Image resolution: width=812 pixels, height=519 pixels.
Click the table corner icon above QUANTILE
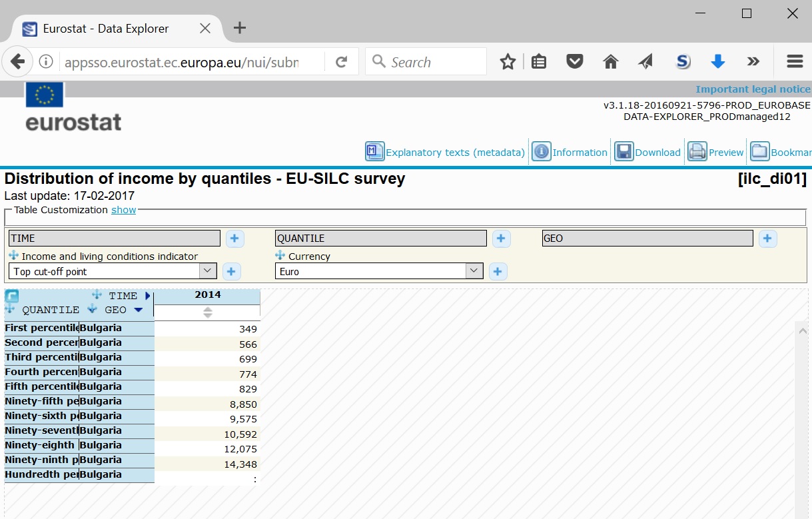(11, 296)
